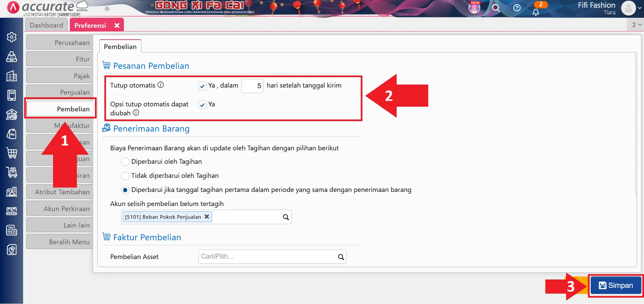644x304 pixels.
Task: Uncheck the Tutup otomatis Ya checkbox
Action: 202,86
